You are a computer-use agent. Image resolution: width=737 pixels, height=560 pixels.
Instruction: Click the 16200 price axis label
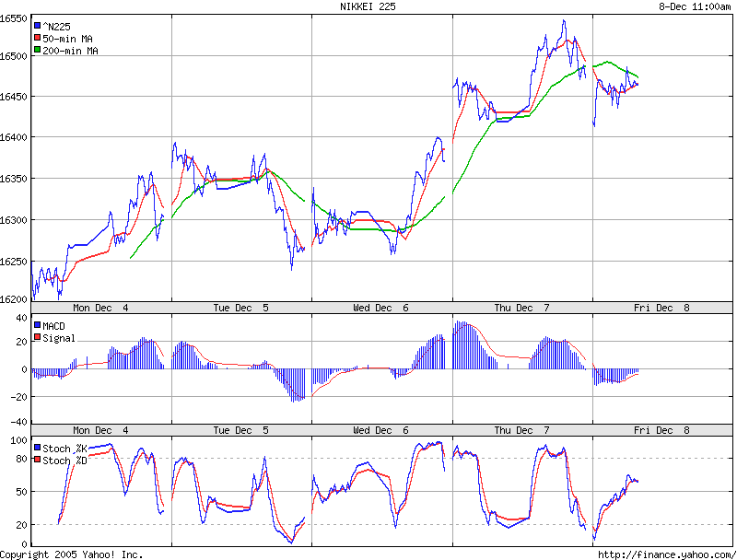point(14,299)
